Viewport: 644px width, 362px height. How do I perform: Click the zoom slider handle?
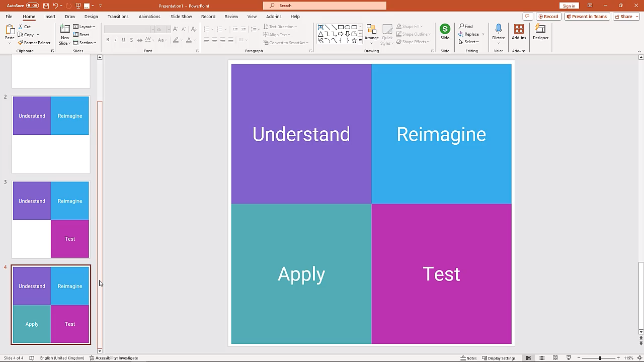[599, 358]
